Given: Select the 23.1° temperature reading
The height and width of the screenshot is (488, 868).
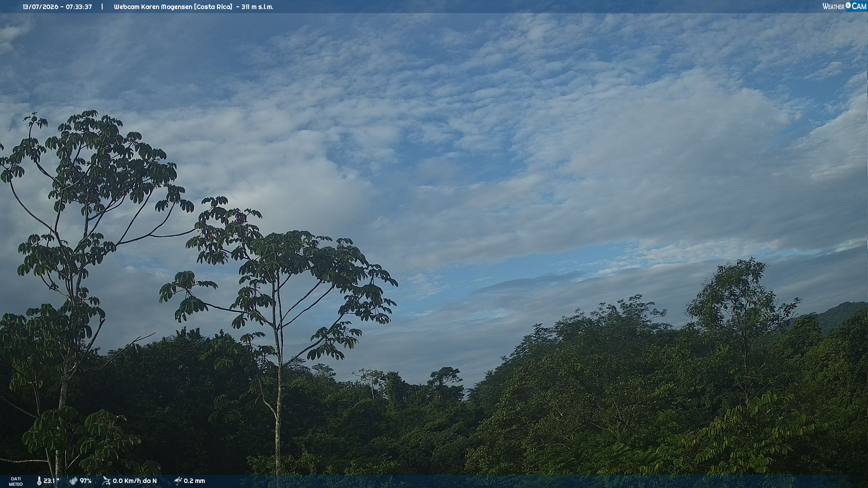Looking at the screenshot, I should 52,481.
